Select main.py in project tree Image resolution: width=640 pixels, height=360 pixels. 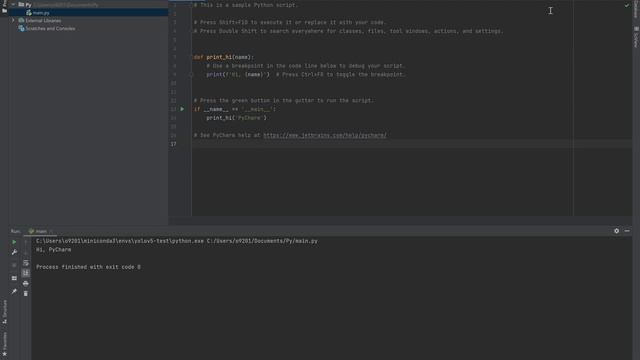tap(89, 13)
